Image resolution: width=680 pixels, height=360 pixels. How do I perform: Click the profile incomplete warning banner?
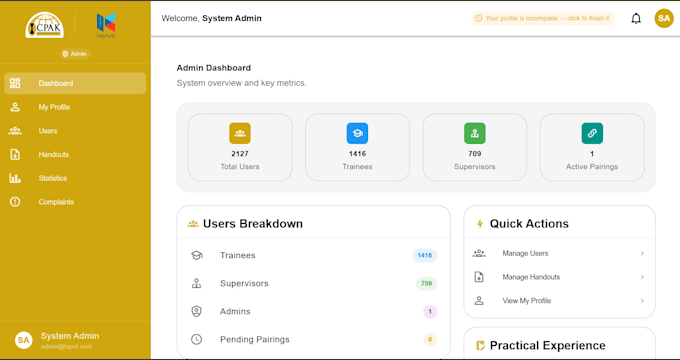tap(543, 18)
